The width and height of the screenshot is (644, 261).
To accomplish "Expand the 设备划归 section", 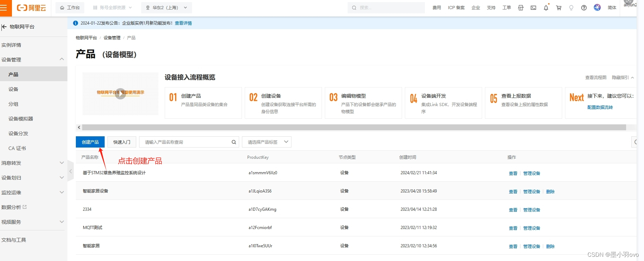I will 33,178.
